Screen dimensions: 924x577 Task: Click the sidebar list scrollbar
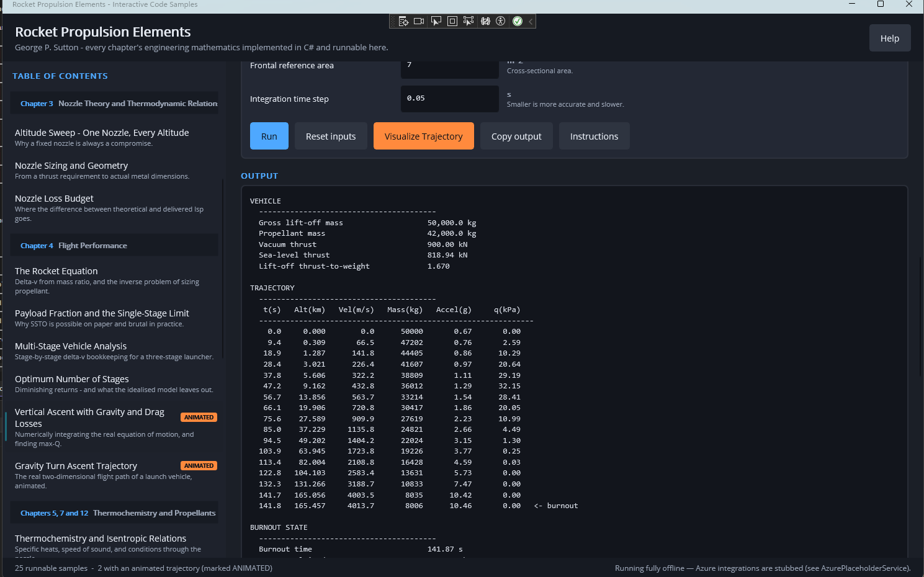pos(223,269)
